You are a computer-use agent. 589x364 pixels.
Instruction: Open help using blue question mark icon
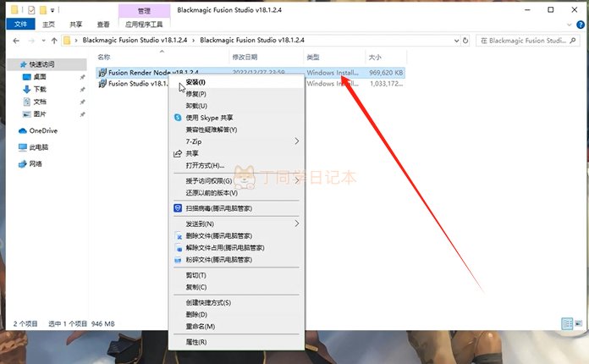point(581,25)
